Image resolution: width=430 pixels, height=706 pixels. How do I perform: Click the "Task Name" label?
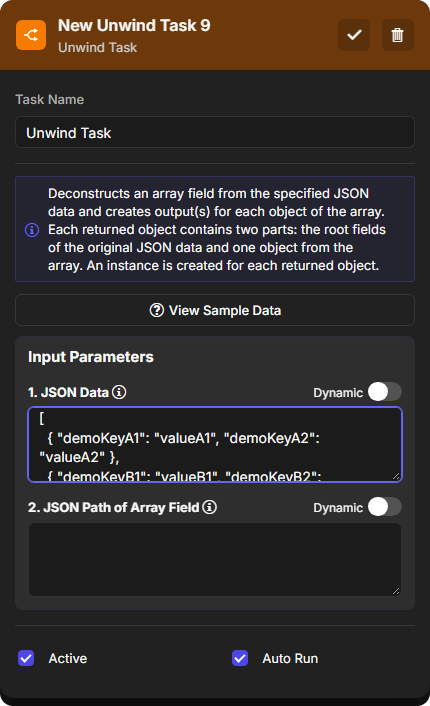coord(50,100)
